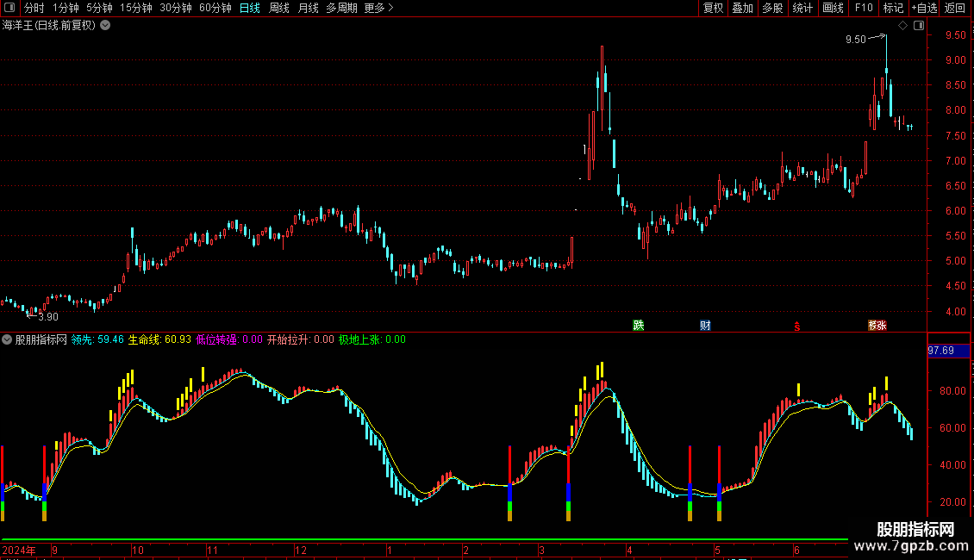Add stock to watchlist with +自选
The height and width of the screenshot is (560, 974).
pos(924,8)
